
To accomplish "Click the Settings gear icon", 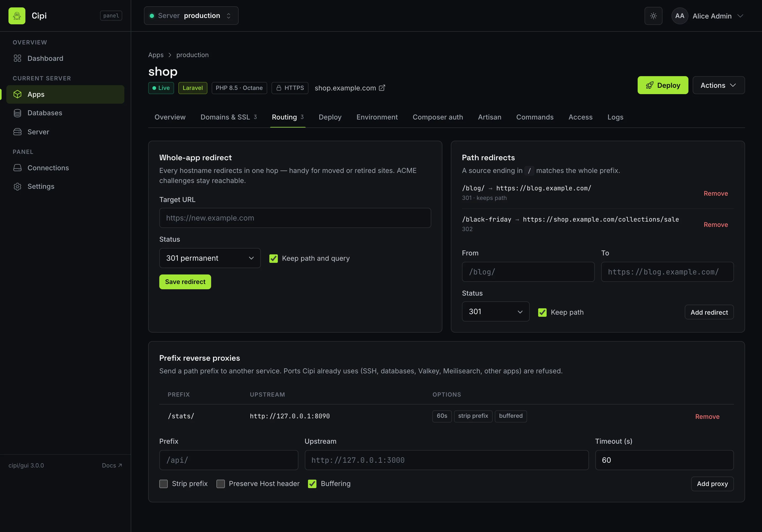I will [x=17, y=186].
